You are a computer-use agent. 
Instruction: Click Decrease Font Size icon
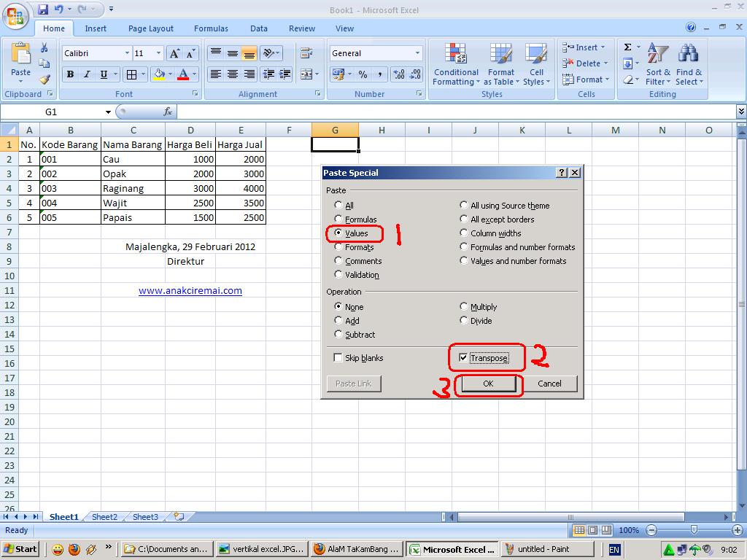(190, 53)
